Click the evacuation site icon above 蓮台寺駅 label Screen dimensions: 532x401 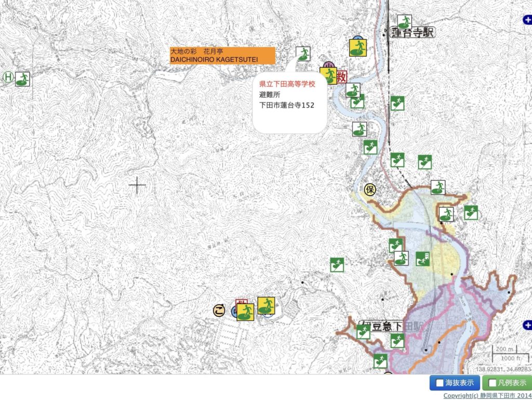(404, 22)
